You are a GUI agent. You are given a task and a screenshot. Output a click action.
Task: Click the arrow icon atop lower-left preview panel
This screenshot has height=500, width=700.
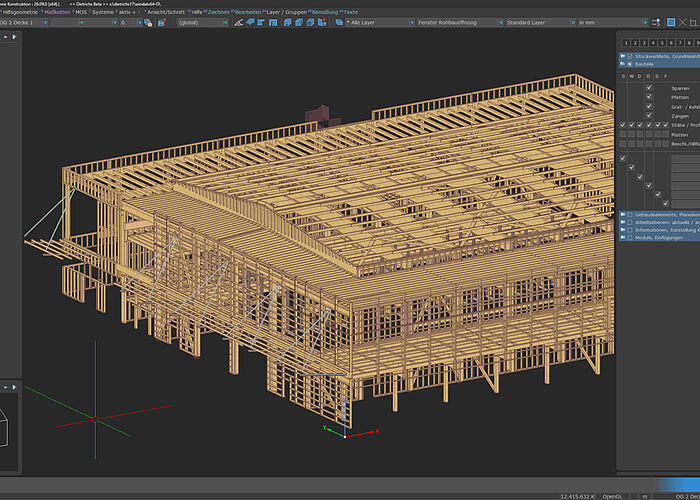tap(14, 387)
